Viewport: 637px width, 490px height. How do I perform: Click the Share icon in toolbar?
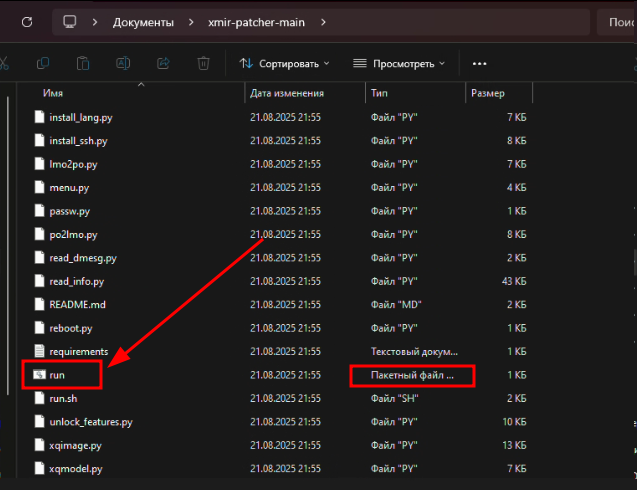pos(163,63)
